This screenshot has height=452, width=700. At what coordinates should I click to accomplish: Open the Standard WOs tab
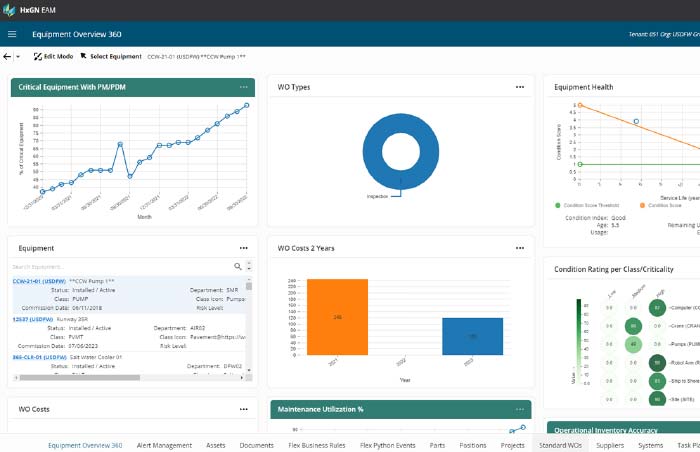pos(559,444)
